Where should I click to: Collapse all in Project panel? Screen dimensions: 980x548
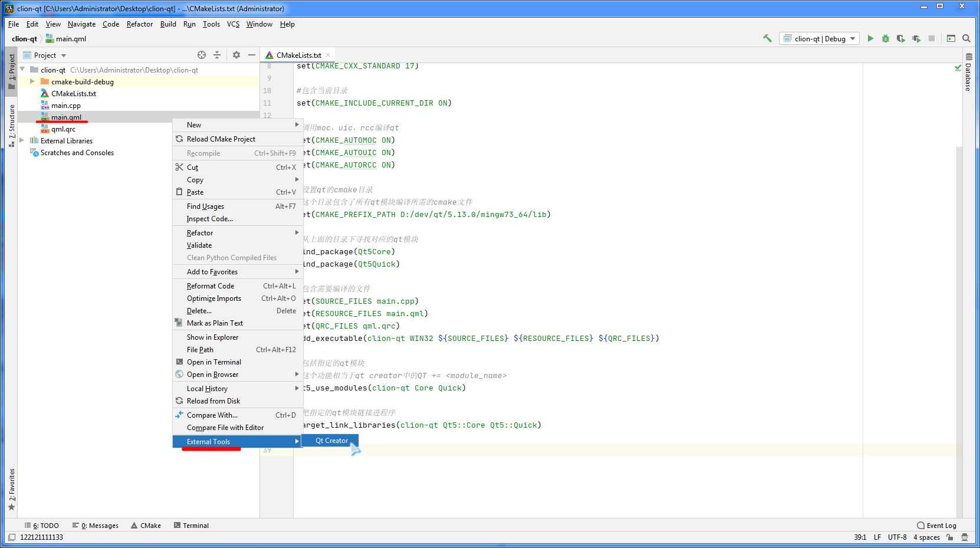click(x=217, y=55)
